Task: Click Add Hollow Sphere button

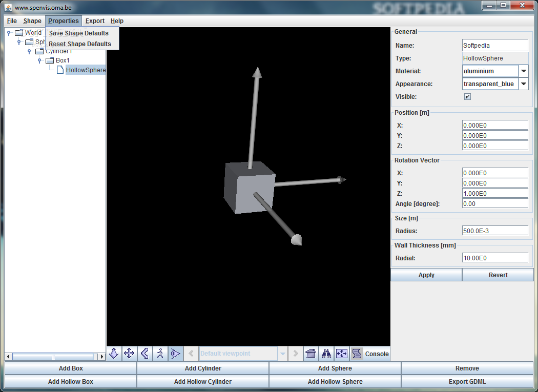Action: 335,382
